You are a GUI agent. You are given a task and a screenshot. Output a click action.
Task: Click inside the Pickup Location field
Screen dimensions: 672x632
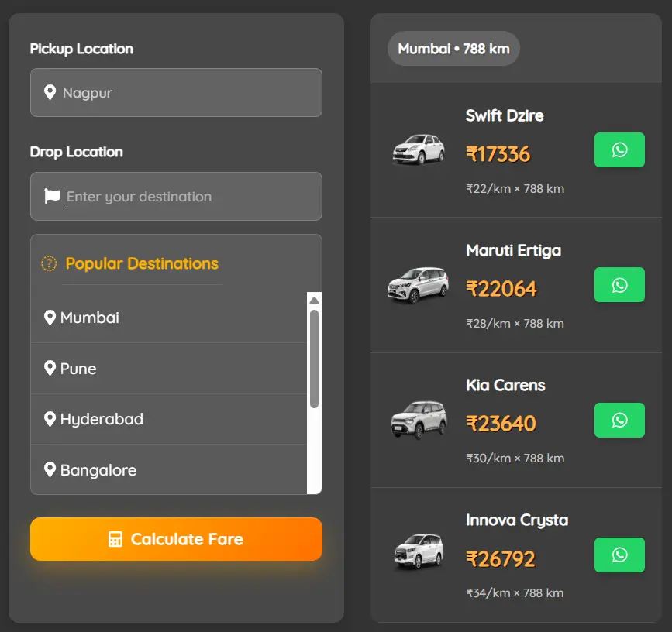click(x=176, y=92)
